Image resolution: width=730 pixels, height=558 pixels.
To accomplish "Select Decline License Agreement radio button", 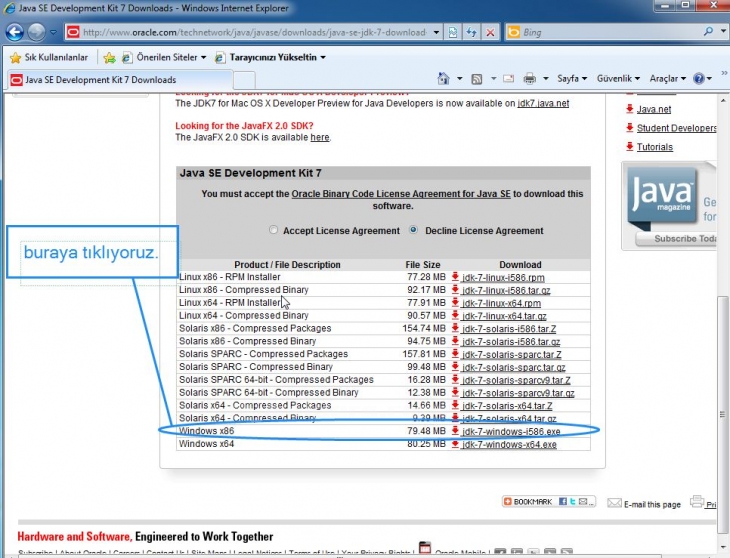I will (x=413, y=230).
